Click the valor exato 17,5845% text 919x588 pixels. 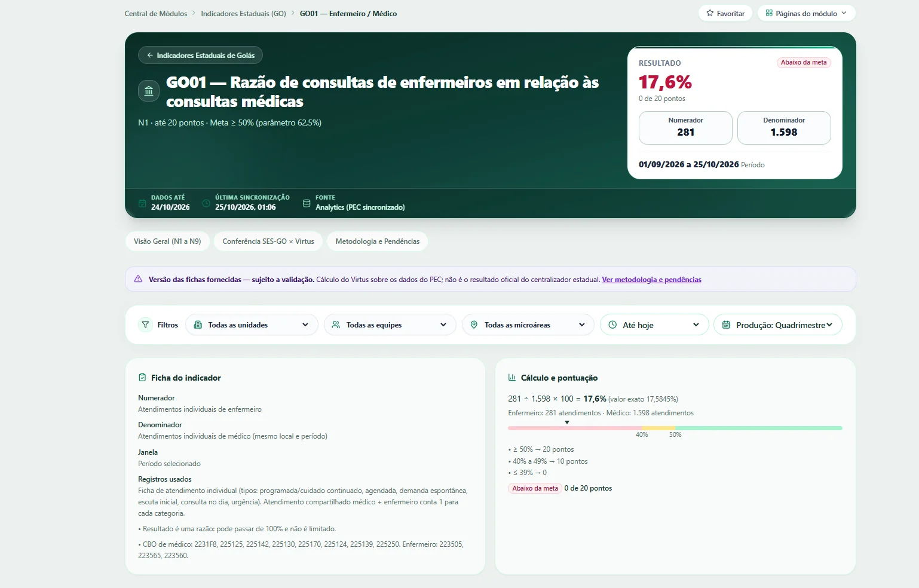click(643, 399)
